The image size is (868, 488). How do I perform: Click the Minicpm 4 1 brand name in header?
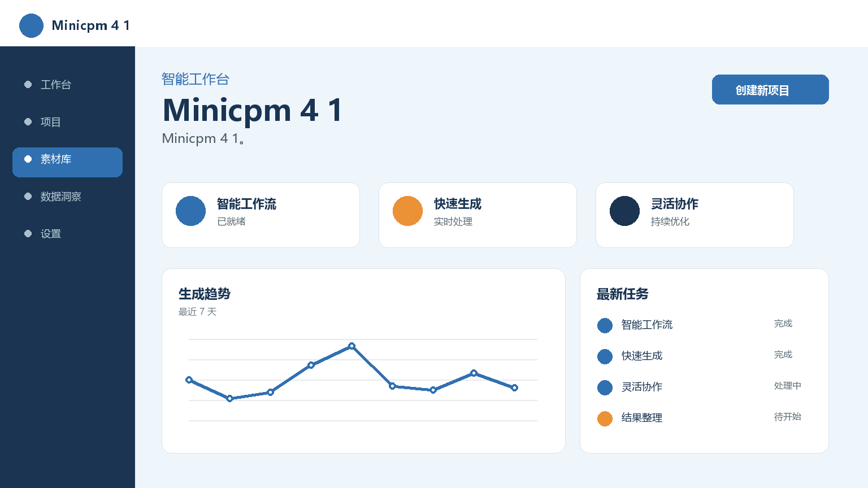point(91,25)
